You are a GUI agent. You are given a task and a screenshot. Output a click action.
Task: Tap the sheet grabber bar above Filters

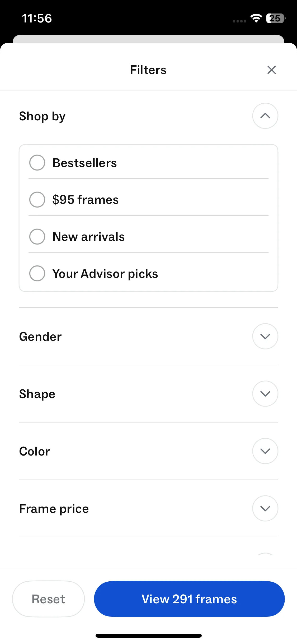pos(148,39)
